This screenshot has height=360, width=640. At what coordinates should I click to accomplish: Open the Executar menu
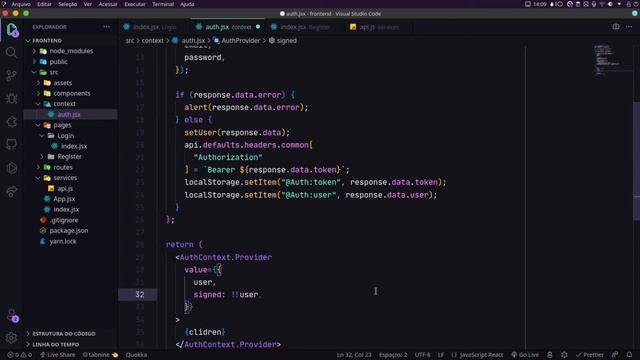pyautogui.click(x=135, y=4)
